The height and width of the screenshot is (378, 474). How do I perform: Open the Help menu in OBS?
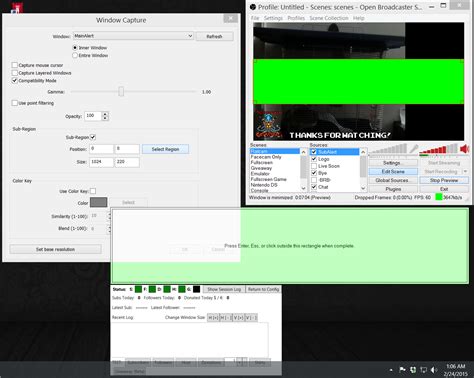pyautogui.click(x=358, y=18)
